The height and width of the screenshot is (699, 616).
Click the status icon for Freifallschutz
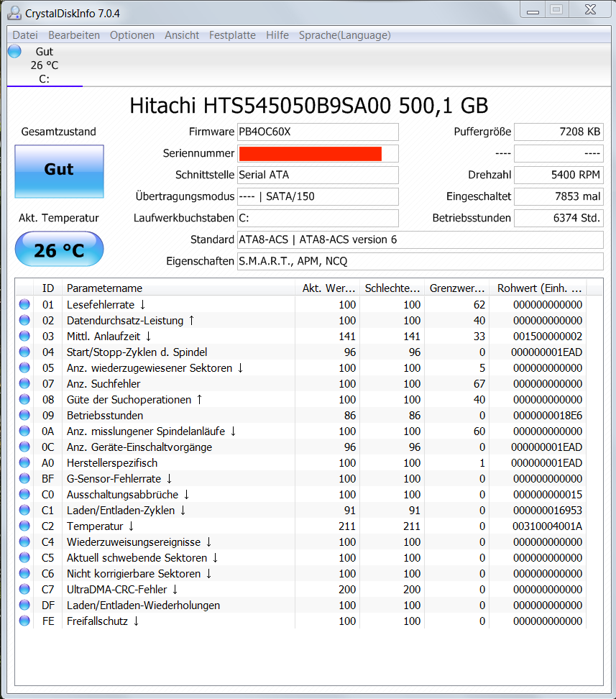coord(24,621)
